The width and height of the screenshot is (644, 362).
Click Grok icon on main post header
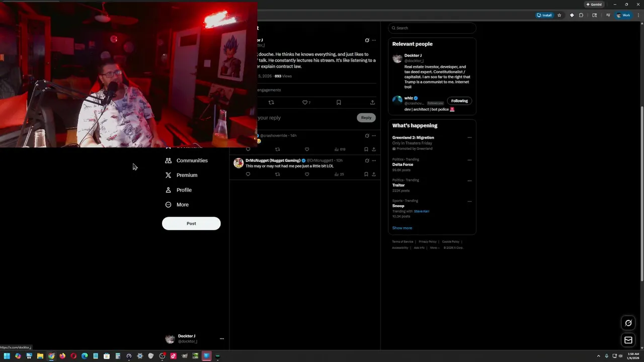point(367,40)
